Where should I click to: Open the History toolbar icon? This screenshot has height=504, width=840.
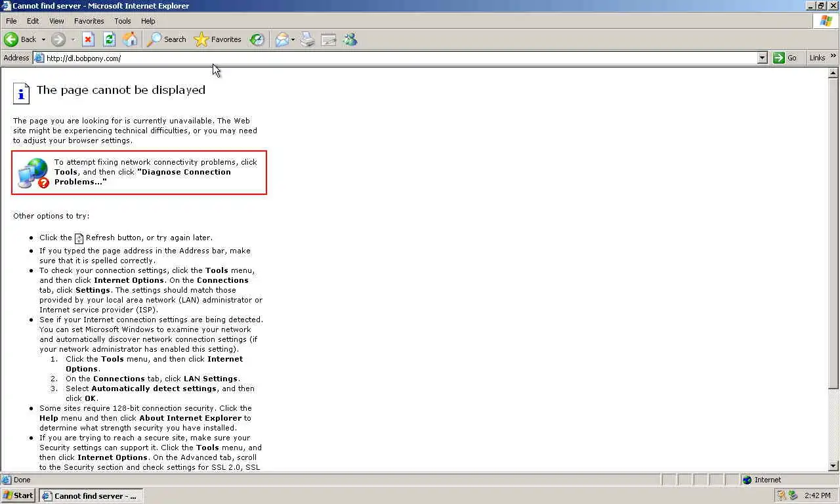click(257, 39)
